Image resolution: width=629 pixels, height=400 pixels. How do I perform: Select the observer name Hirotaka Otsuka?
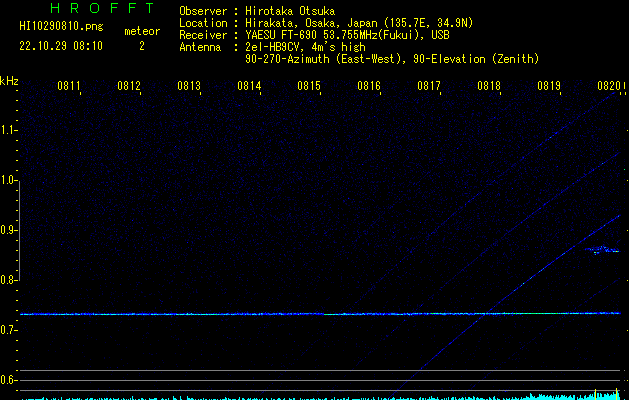pyautogui.click(x=290, y=11)
